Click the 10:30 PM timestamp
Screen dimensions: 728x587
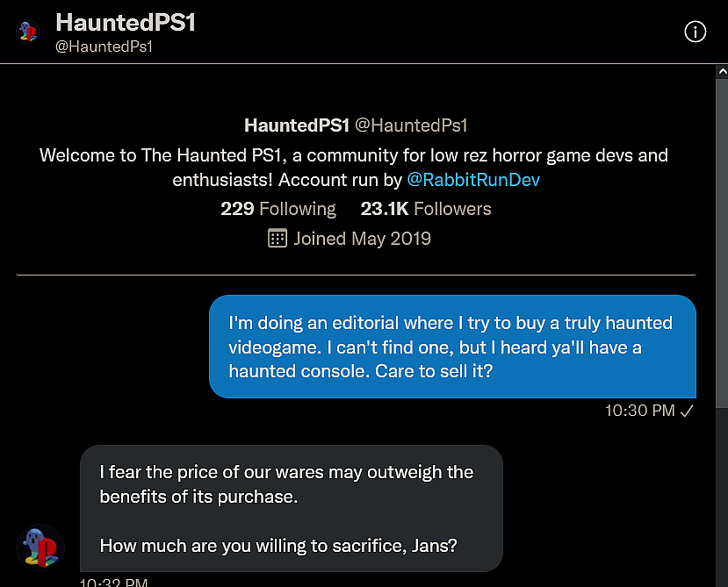(640, 411)
